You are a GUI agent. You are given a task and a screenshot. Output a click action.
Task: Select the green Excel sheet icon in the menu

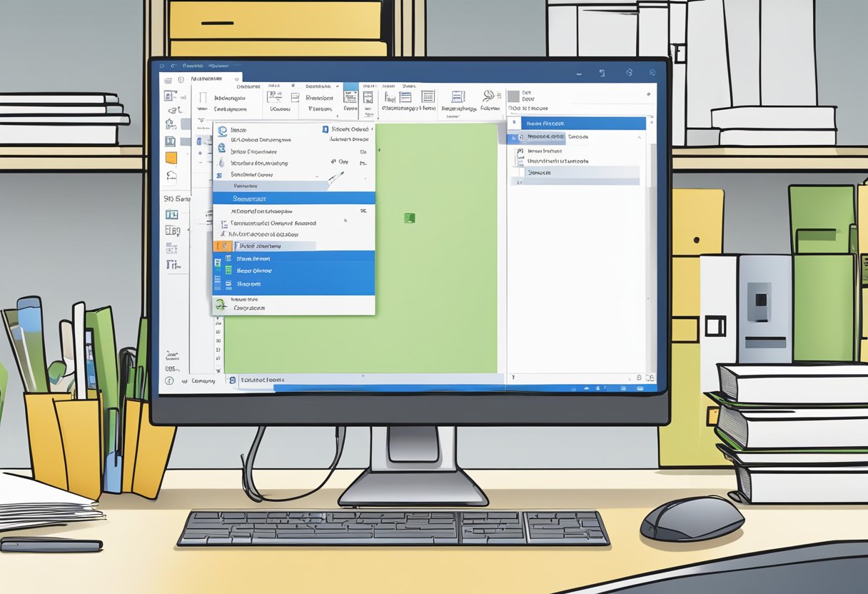click(x=228, y=271)
